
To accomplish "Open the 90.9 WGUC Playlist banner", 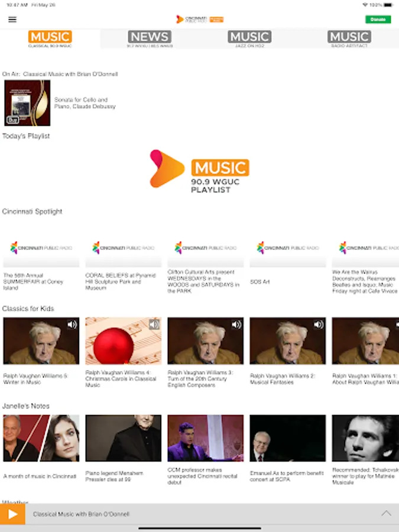I will pyautogui.click(x=200, y=171).
